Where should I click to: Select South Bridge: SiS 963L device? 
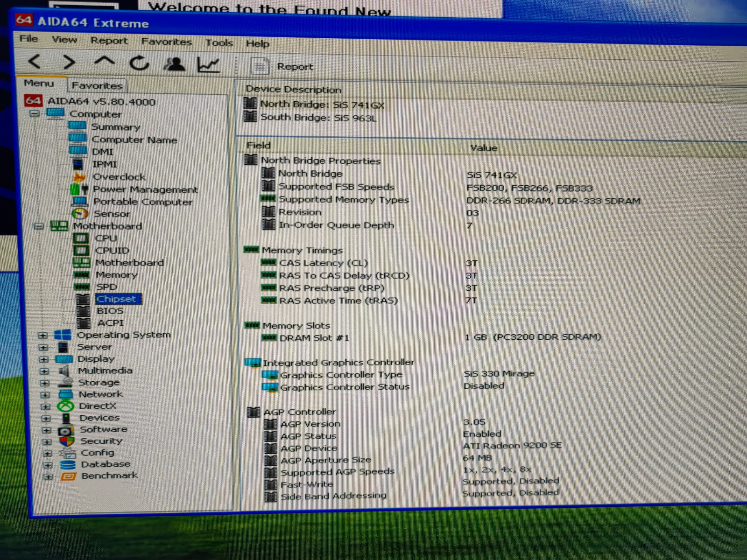pos(318,118)
